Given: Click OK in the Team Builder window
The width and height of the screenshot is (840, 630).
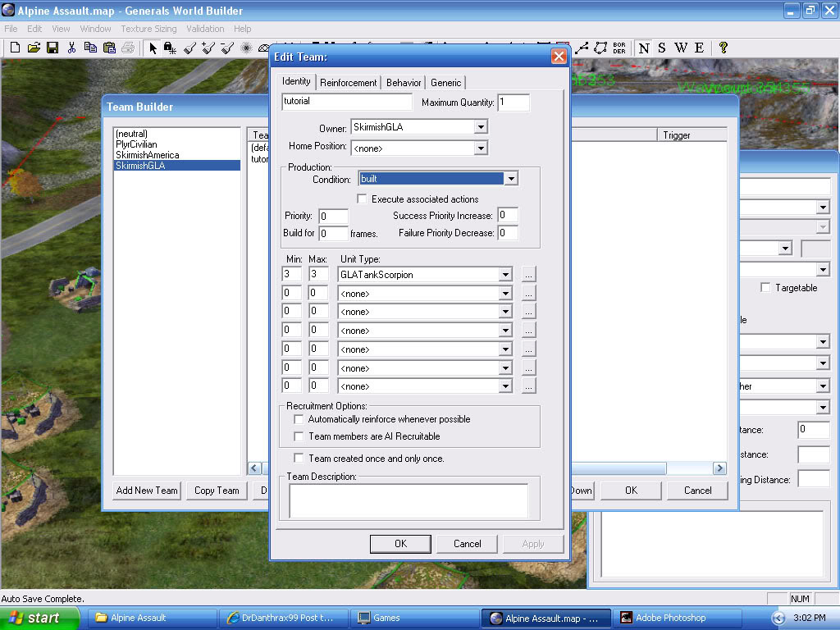Looking at the screenshot, I should [631, 491].
